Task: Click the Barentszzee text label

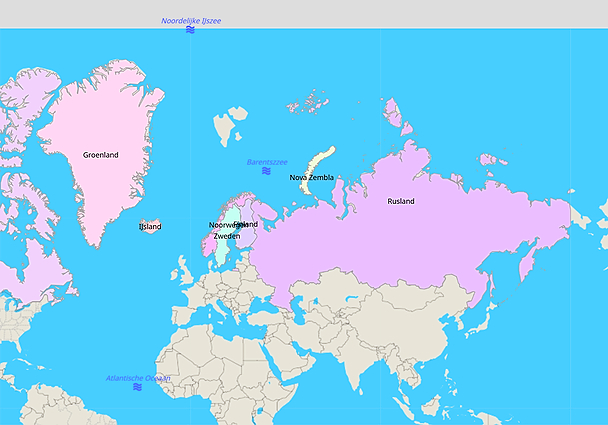Action: pos(267,161)
